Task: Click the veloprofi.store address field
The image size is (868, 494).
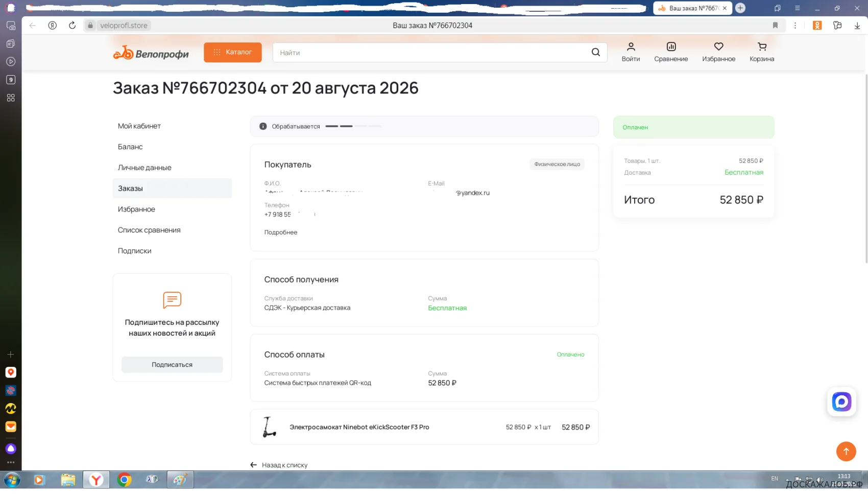Action: [124, 26]
